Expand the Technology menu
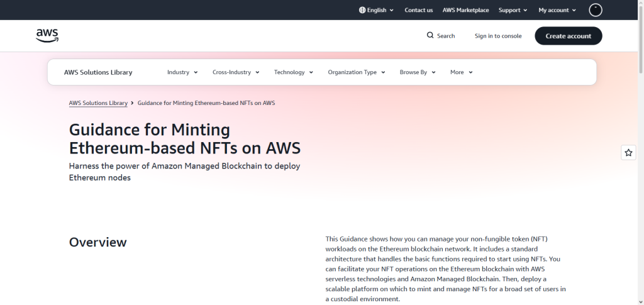The height and width of the screenshot is (305, 644). point(294,72)
